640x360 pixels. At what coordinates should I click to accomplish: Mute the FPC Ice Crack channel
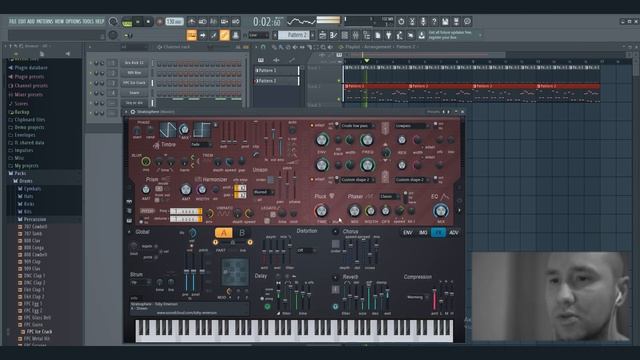(x=91, y=83)
